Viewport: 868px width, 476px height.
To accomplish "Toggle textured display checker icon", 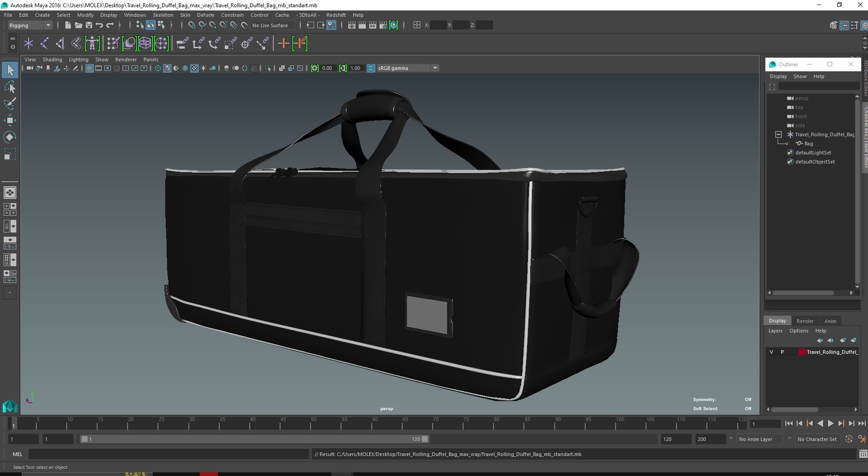I will pos(194,68).
